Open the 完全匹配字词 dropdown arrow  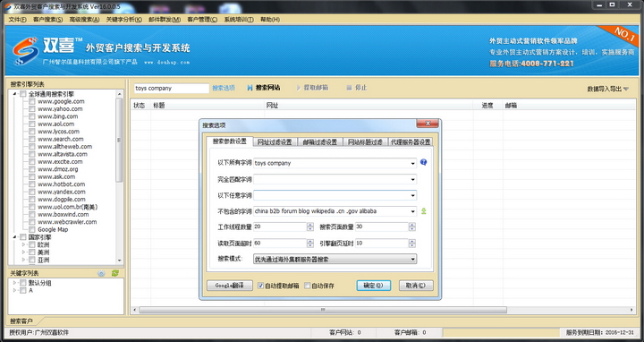tap(412, 180)
